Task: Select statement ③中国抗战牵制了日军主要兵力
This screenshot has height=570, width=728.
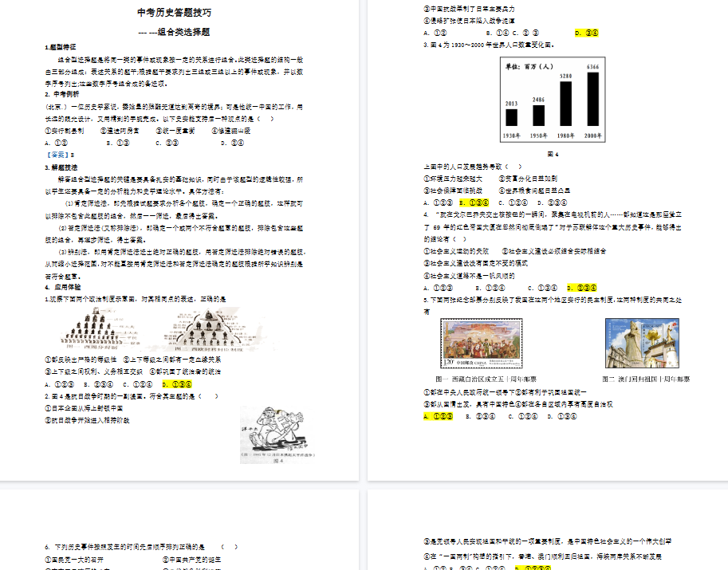Action: pyautogui.click(x=469, y=9)
